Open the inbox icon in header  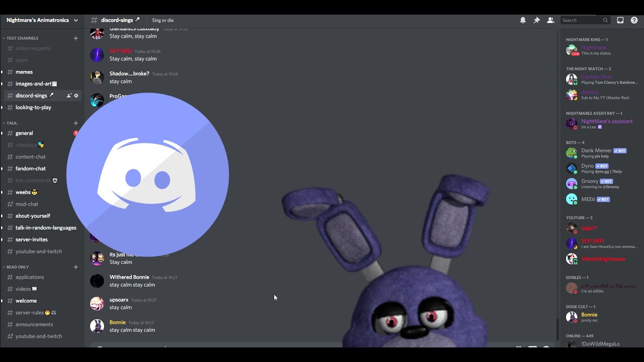point(620,20)
